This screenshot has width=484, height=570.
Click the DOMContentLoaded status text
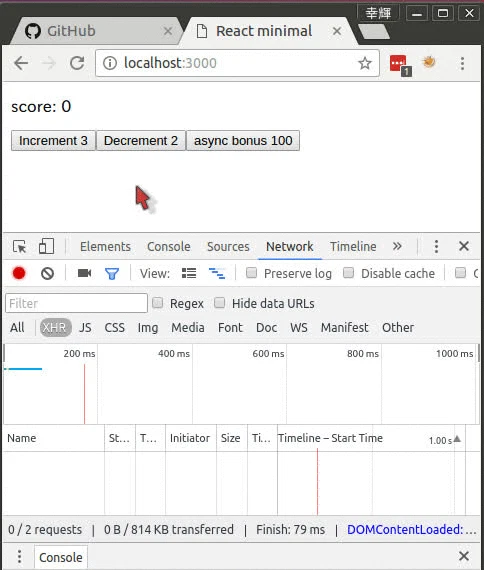(412, 530)
